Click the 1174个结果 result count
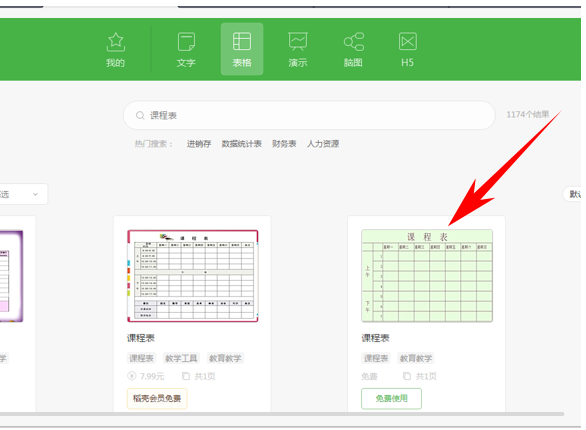The image size is (586, 430). (x=528, y=115)
